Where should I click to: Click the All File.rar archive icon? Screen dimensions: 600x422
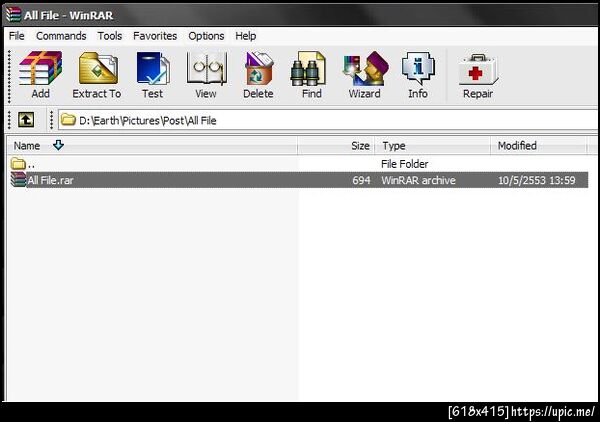[18, 179]
